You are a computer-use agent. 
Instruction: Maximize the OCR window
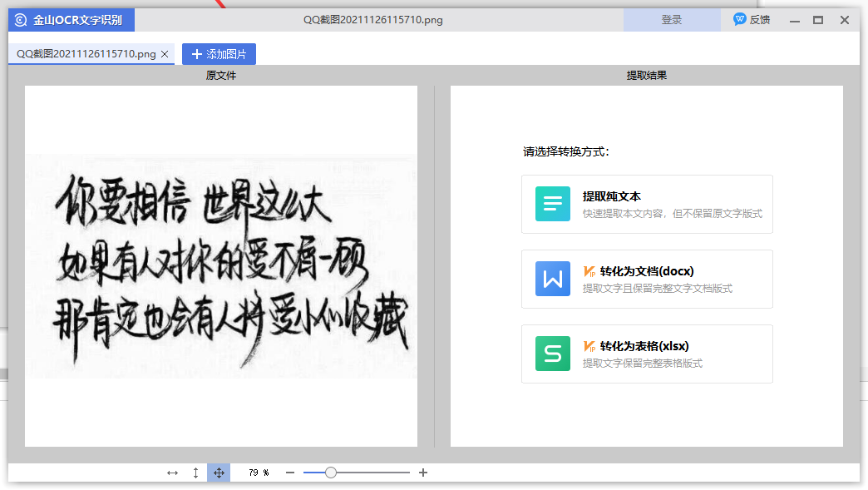point(818,20)
